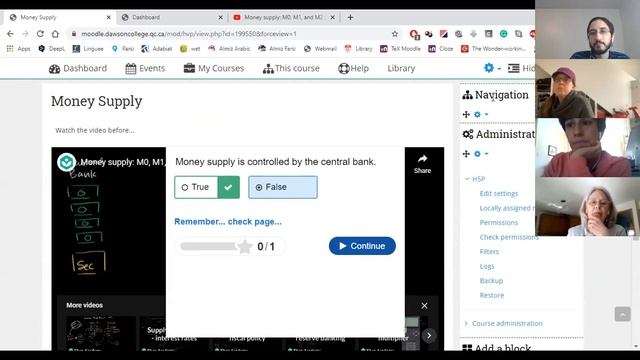Bookmark this page with the star icon
The image size is (640, 360).
(x=395, y=34)
